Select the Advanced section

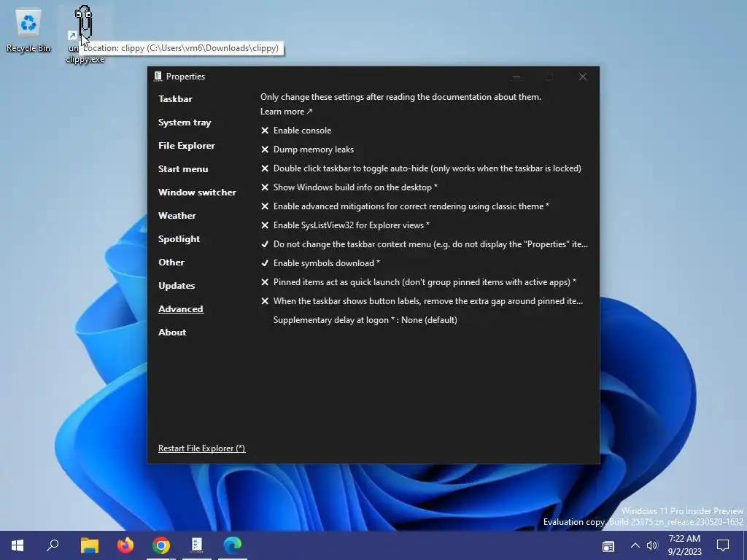(181, 309)
